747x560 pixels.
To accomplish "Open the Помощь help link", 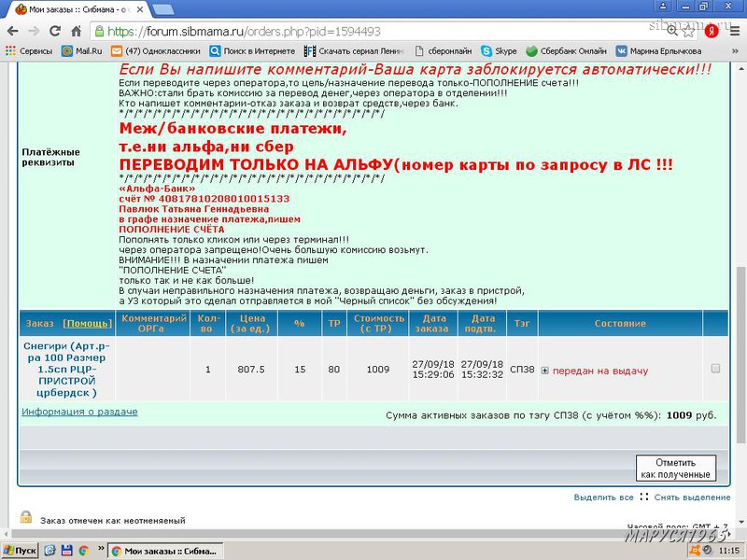I will coord(88,323).
